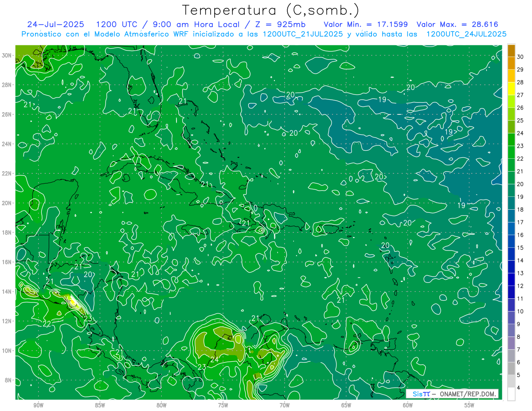Viewport: 532px width, 411px height.
Task: Click the 22N latitude axis label
Action: (x=8, y=173)
